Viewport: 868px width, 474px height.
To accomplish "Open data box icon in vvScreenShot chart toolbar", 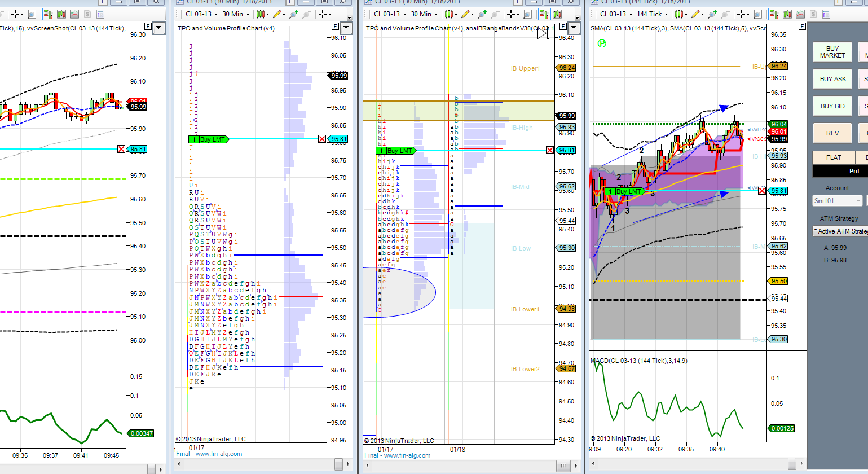I will tap(100, 14).
